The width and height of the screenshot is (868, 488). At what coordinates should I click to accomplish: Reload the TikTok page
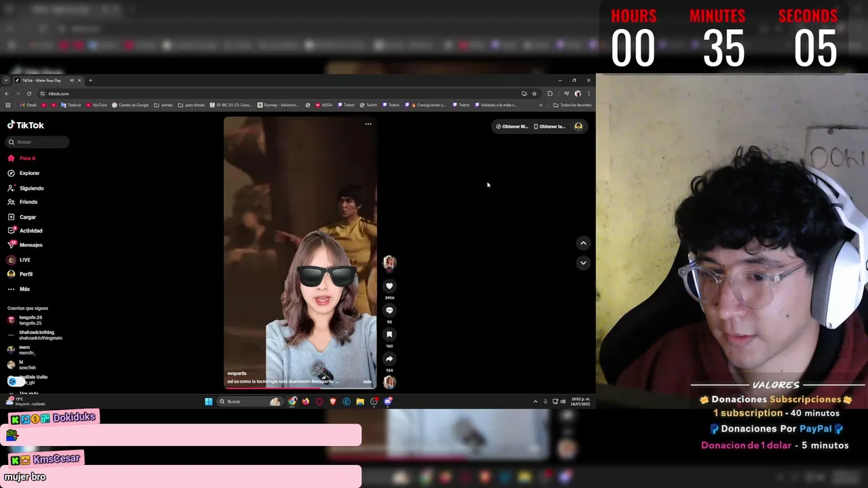point(28,94)
